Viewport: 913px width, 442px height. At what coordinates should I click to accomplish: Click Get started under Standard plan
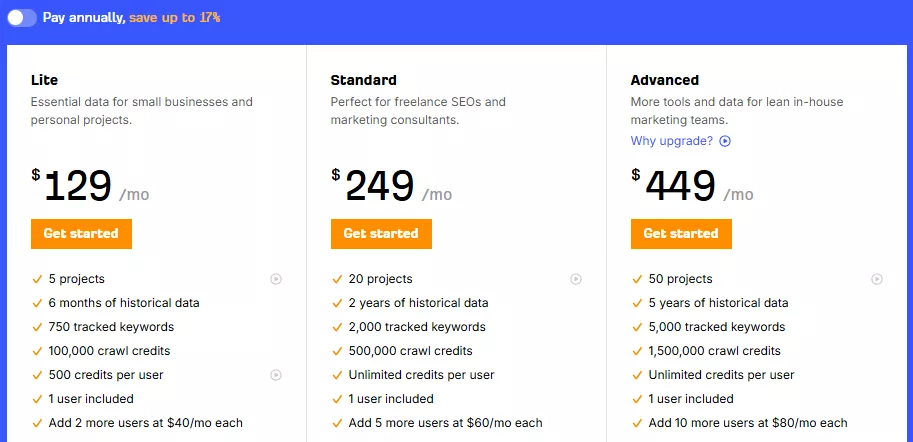[x=381, y=234]
